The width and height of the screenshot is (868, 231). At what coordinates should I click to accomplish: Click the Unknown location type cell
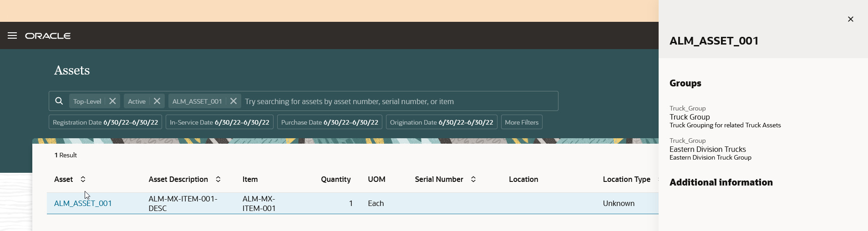click(619, 203)
